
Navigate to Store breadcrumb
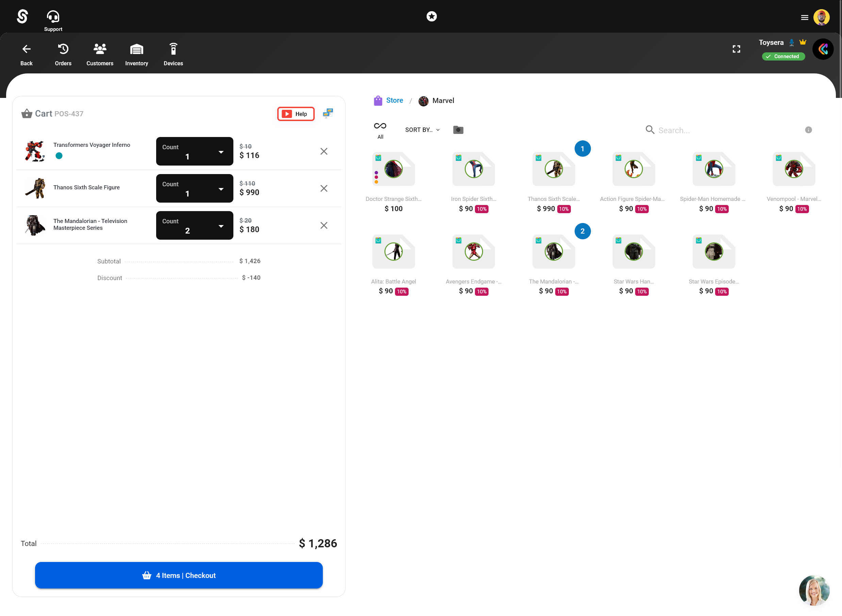pyautogui.click(x=395, y=100)
